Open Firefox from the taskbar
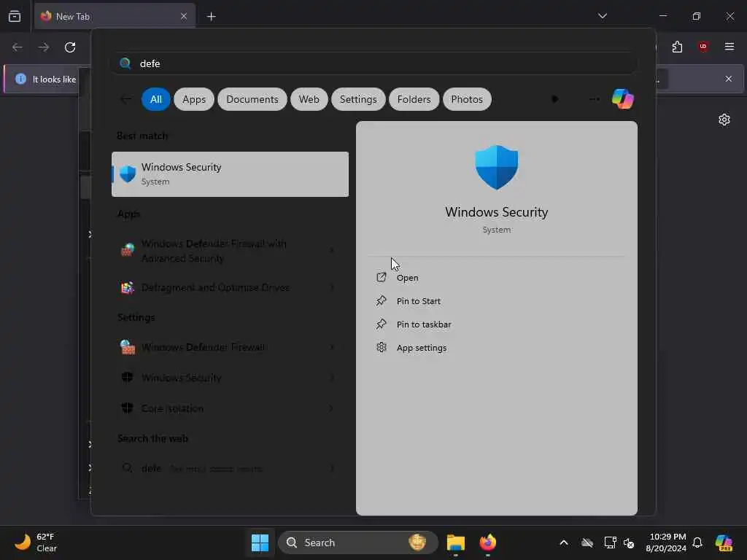The width and height of the screenshot is (747, 560). point(487,542)
